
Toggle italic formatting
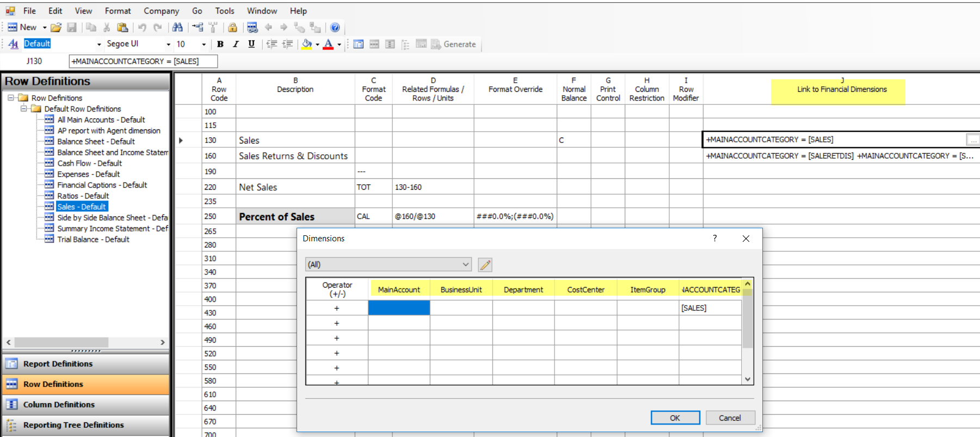pyautogui.click(x=236, y=44)
